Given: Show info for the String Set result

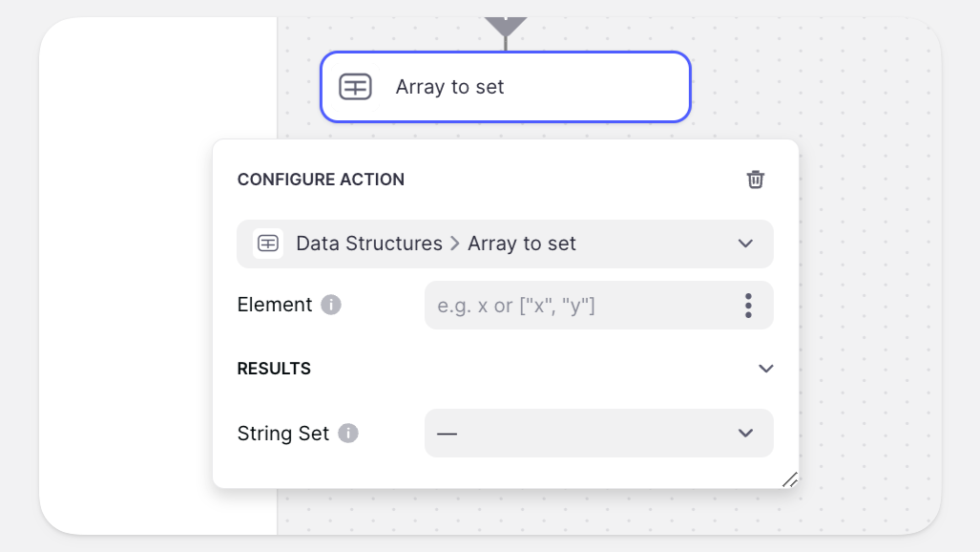Looking at the screenshot, I should click(348, 434).
